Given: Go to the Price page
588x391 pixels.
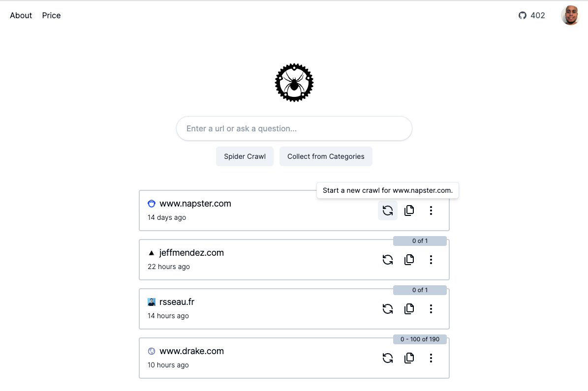Looking at the screenshot, I should tap(51, 15).
